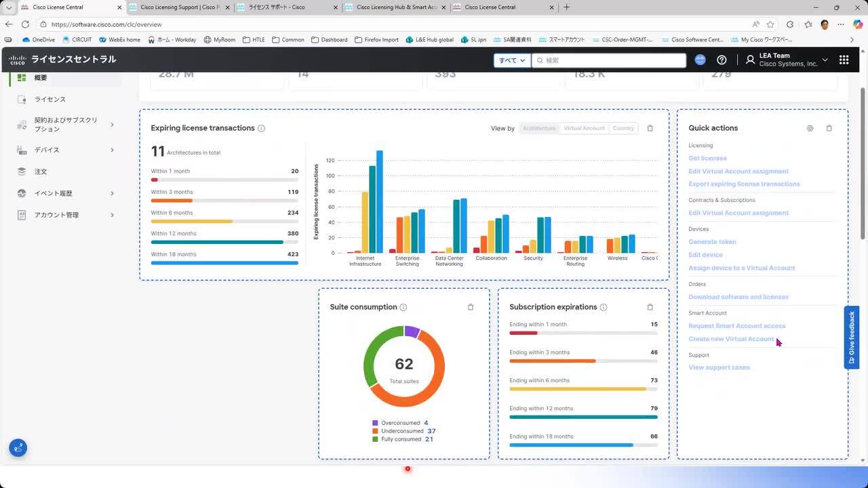Image resolution: width=868 pixels, height=488 pixels.
Task: Switch View by to Virtual Account
Action: tap(584, 128)
